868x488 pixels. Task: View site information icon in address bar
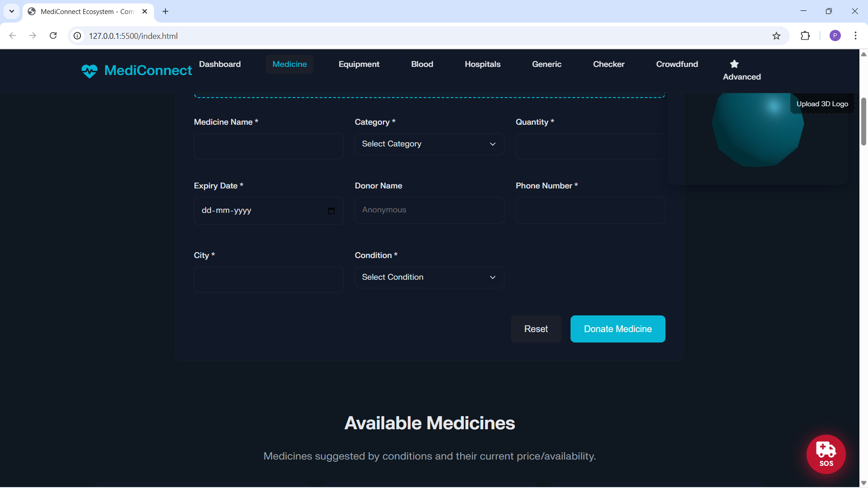[78, 36]
